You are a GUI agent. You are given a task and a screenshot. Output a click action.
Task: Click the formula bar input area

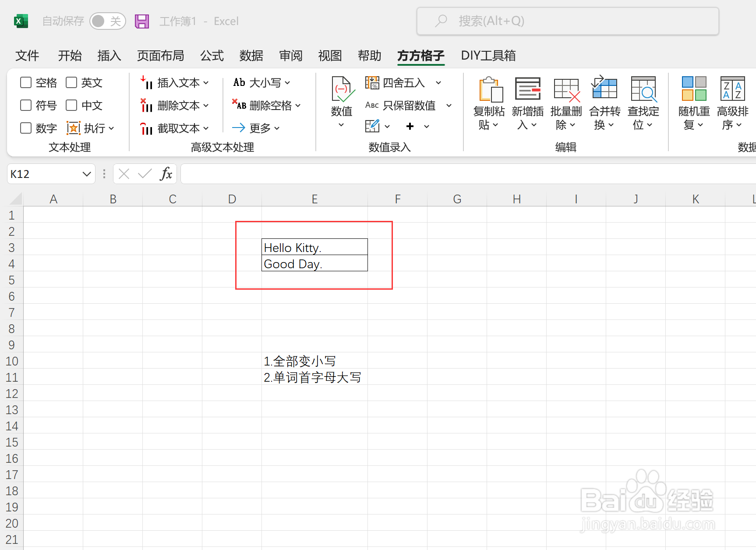(468, 174)
